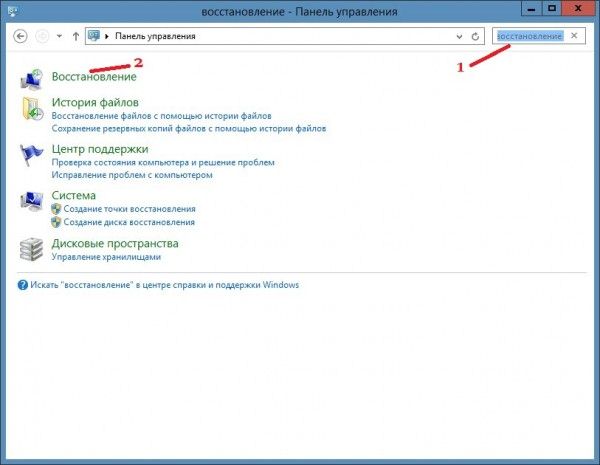The image size is (600, 465).
Task: Click the shield icon beside Создание диска восстановления
Action: click(56, 222)
